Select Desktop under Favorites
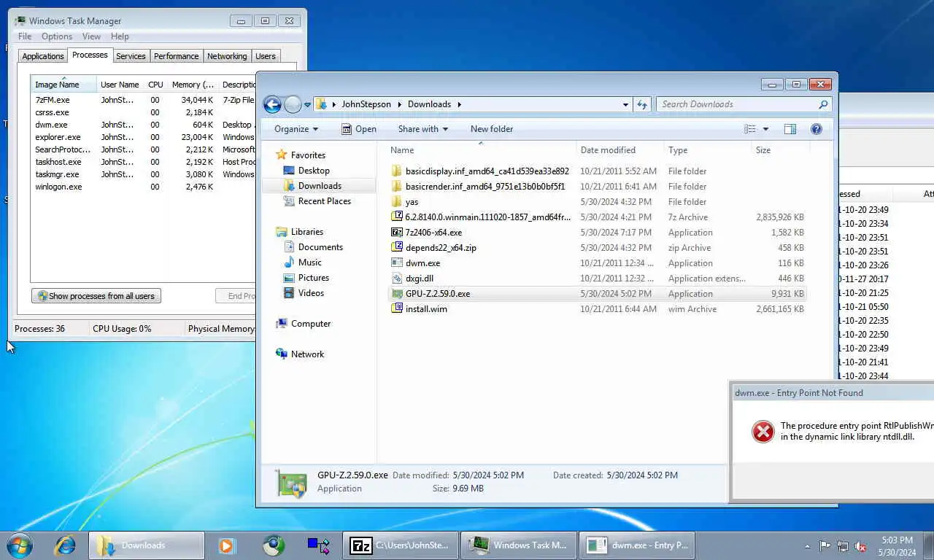 click(314, 171)
